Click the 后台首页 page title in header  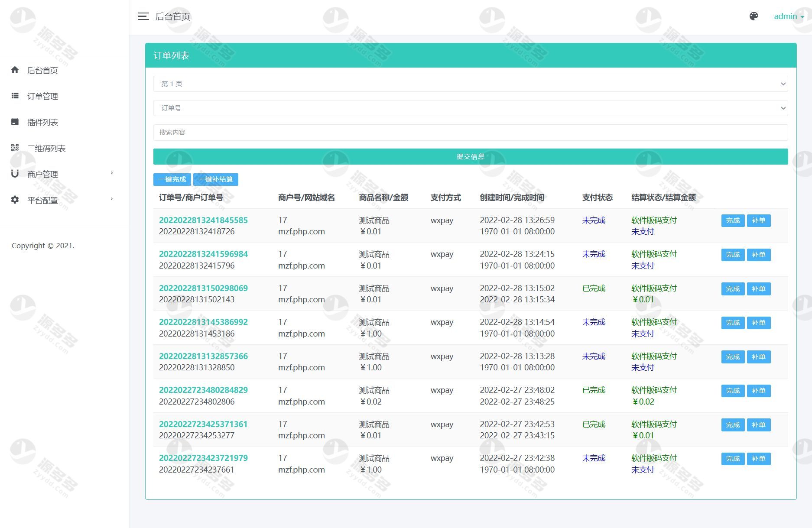172,16
